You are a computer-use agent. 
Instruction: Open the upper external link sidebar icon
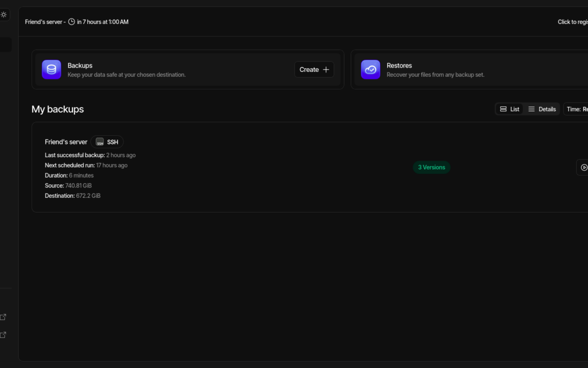pos(3,317)
